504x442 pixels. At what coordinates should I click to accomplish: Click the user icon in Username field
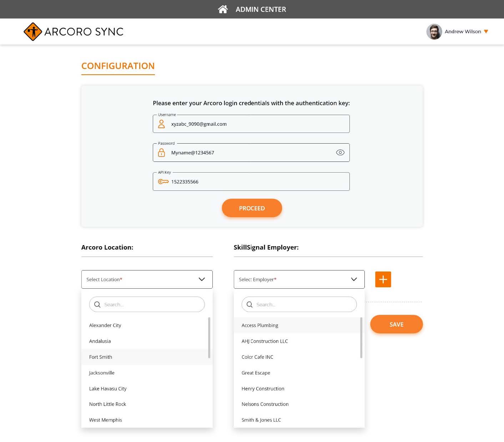pos(161,124)
